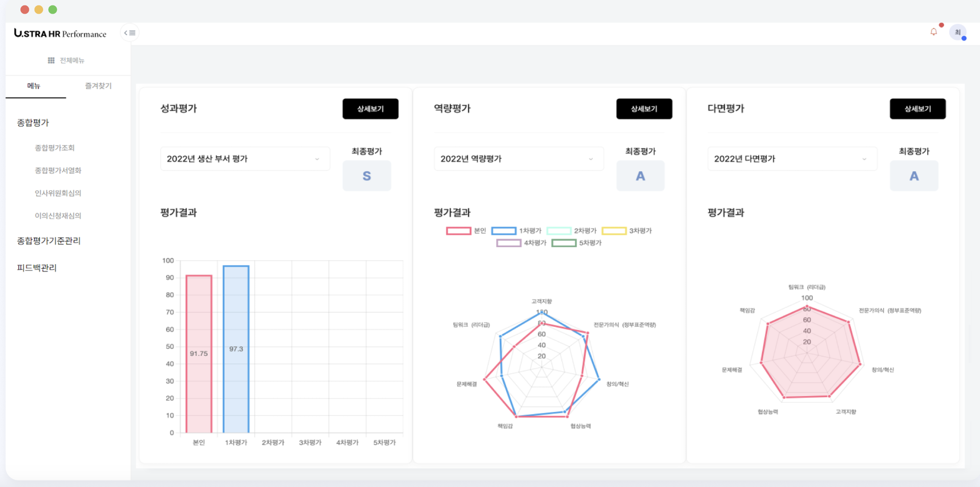Click the U.STRA HR Performance logo
The image size is (980, 487).
(60, 34)
